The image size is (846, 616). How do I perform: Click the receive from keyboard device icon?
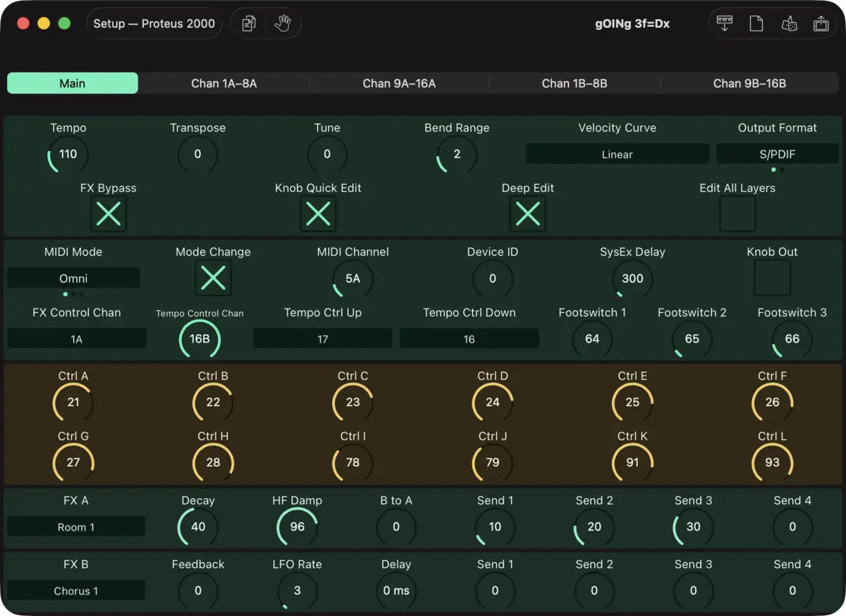click(x=724, y=23)
